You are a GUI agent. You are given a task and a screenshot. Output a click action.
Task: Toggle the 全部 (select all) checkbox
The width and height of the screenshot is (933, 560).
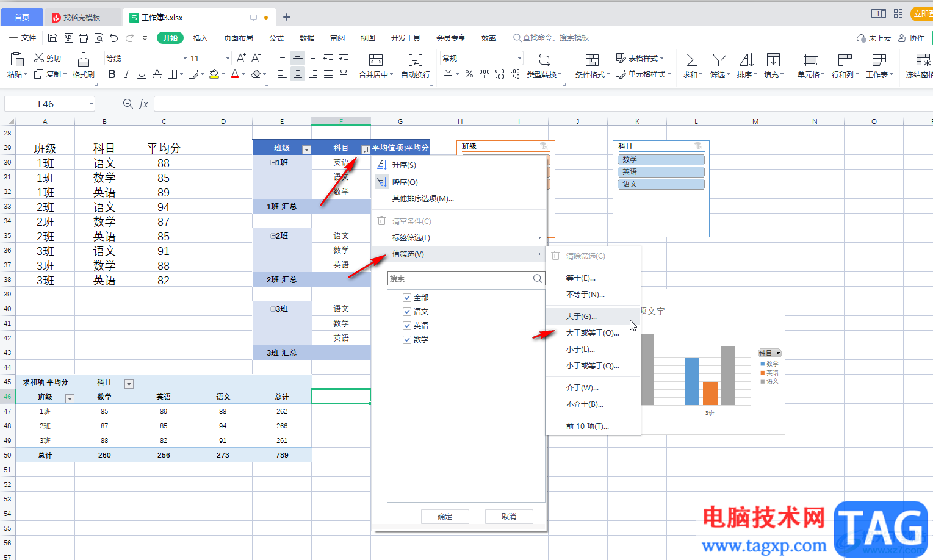pyautogui.click(x=406, y=297)
